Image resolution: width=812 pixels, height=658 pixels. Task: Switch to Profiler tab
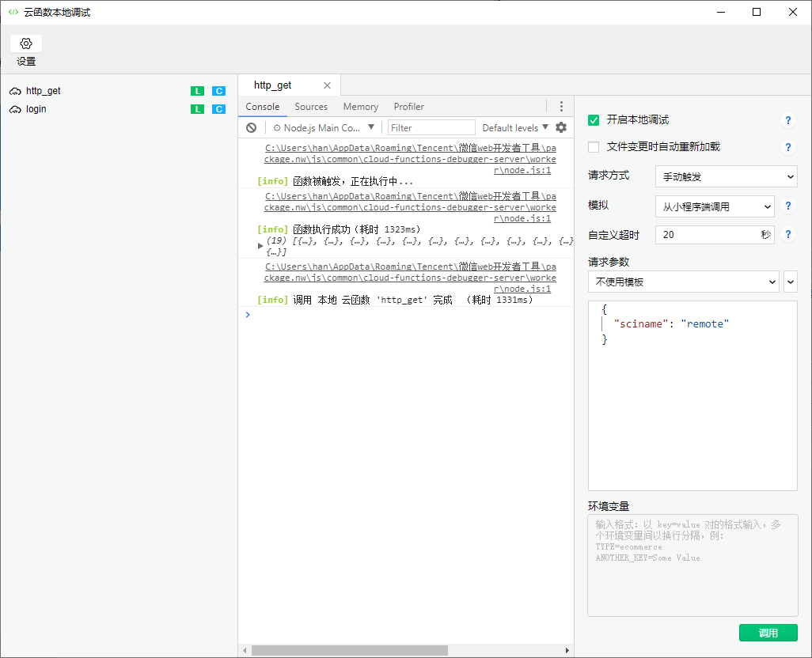(x=408, y=107)
